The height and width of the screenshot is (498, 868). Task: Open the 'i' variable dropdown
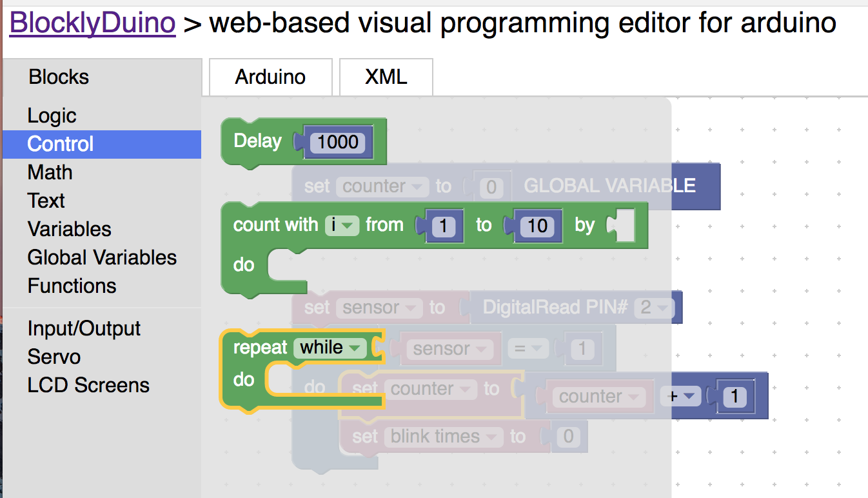[342, 225]
